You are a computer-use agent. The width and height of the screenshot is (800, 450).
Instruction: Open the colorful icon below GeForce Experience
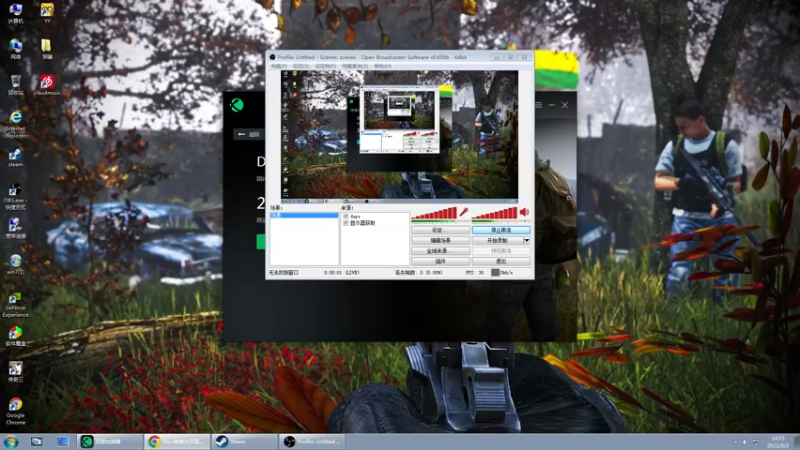[15, 336]
